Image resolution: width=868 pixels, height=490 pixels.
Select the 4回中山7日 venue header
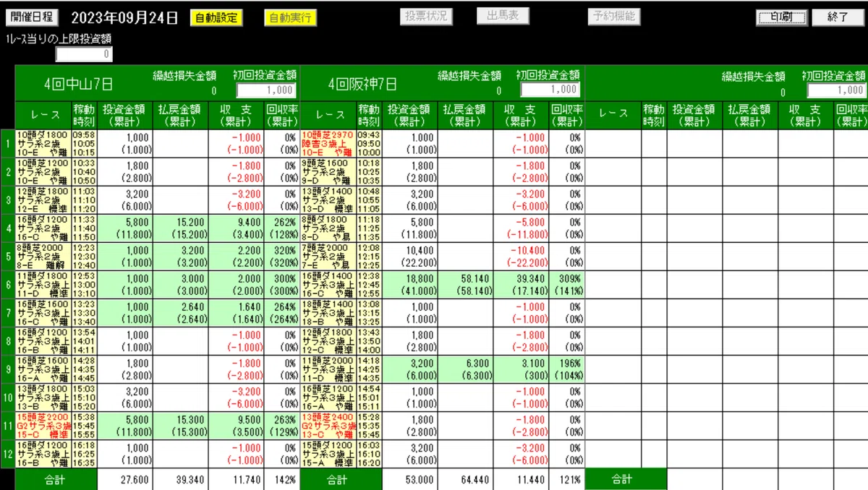(77, 84)
